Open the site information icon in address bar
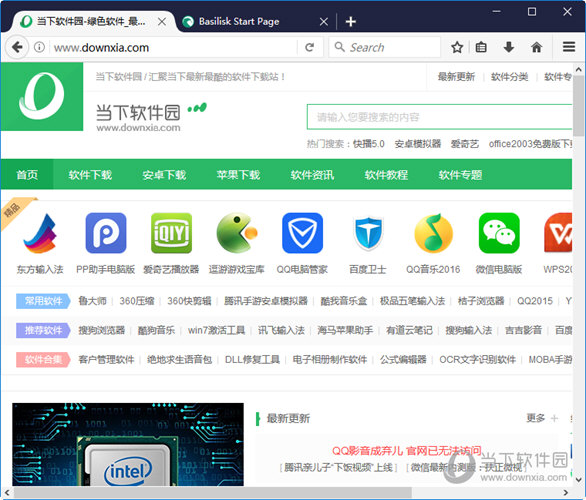The height and width of the screenshot is (500, 586). tap(39, 47)
